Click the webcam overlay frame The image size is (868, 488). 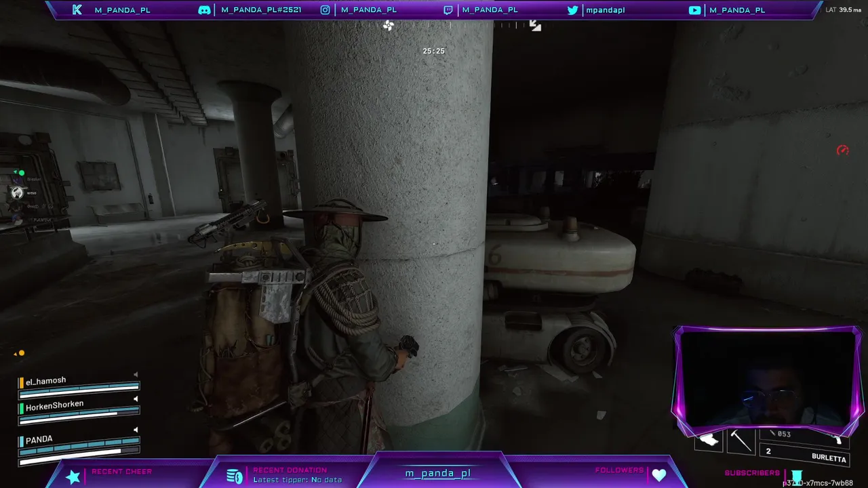pyautogui.click(x=768, y=382)
